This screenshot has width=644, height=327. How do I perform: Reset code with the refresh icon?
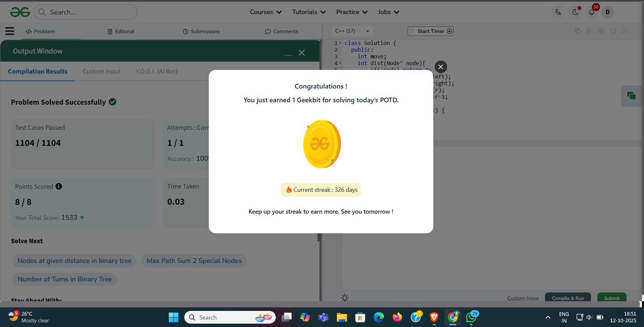coord(613,31)
